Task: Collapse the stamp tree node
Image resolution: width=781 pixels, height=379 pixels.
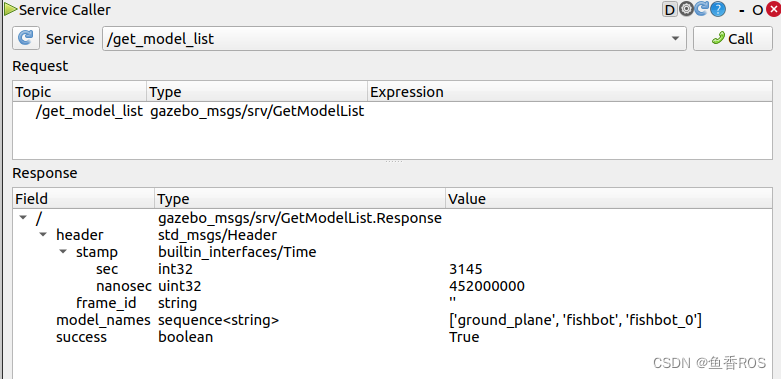Action: point(63,252)
